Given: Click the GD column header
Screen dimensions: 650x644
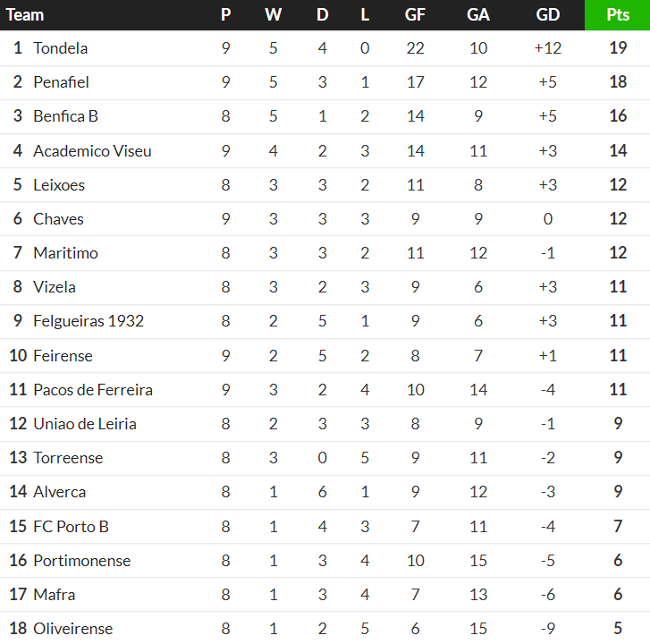Looking at the screenshot, I should tap(547, 15).
